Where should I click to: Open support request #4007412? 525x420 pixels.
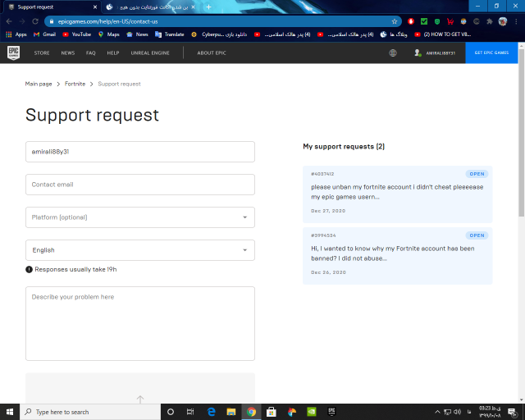point(397,194)
